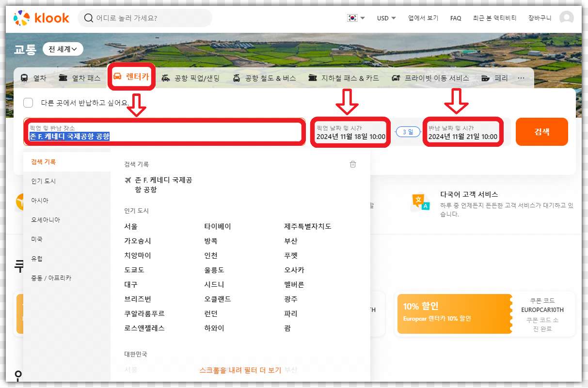Select 검색 기록 in the side list

[x=67, y=162]
